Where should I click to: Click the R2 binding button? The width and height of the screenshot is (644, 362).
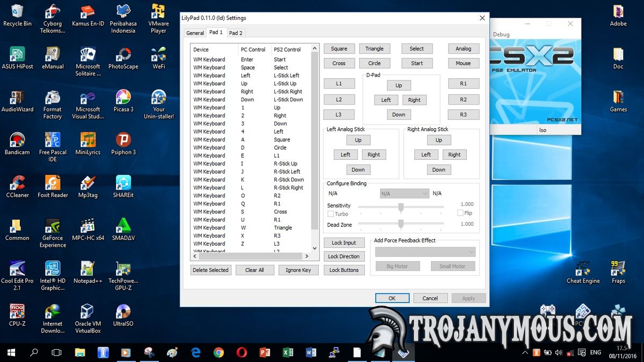click(x=464, y=100)
